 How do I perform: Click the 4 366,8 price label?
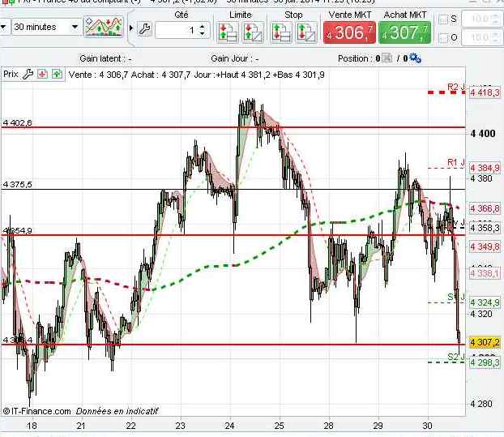coord(485,208)
